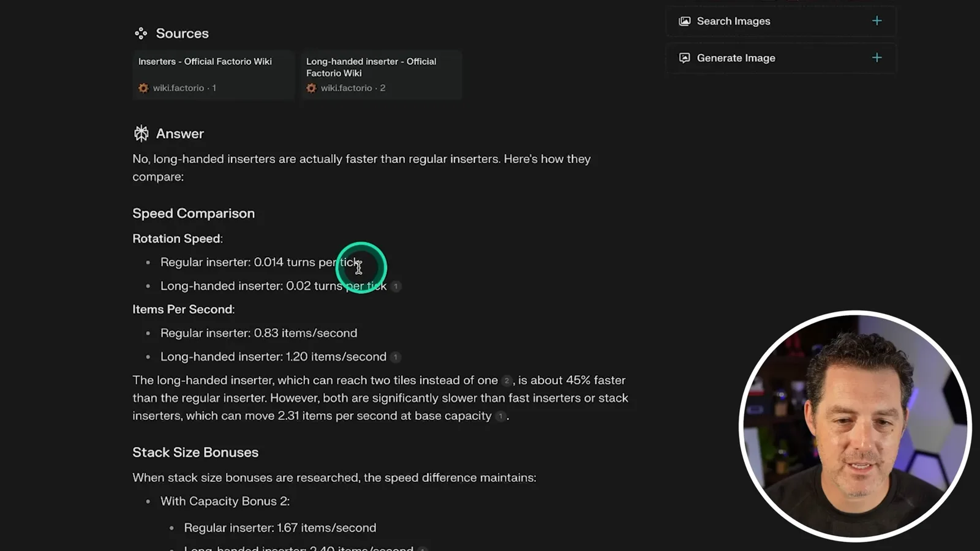The width and height of the screenshot is (980, 551).
Task: Click the plus icon beside Search Images
Action: point(877,21)
